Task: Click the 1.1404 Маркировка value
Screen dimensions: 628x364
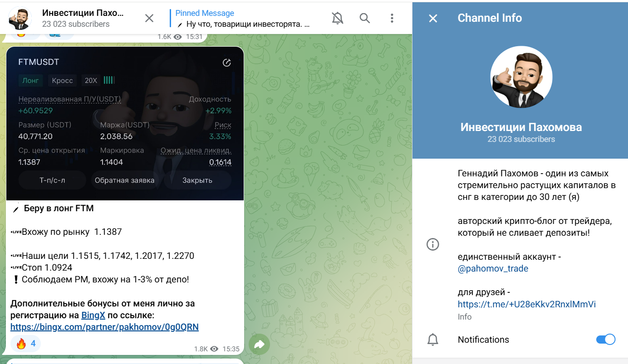Action: pos(111,162)
